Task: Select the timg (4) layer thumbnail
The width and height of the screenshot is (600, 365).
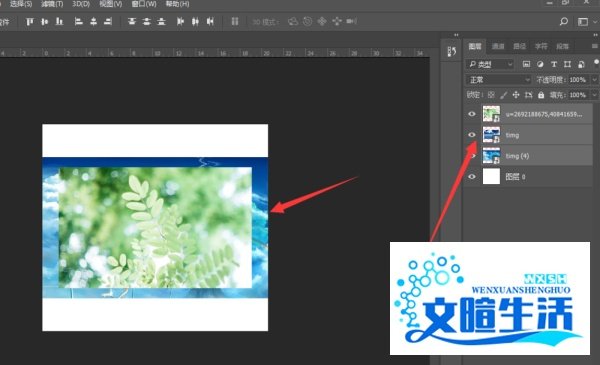Action: 491,156
